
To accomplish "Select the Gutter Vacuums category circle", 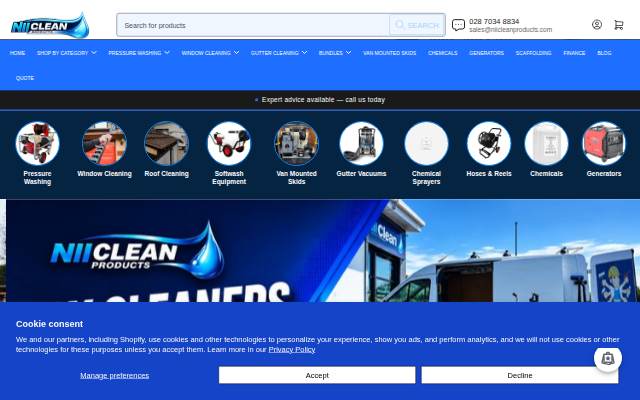I will coord(361,144).
